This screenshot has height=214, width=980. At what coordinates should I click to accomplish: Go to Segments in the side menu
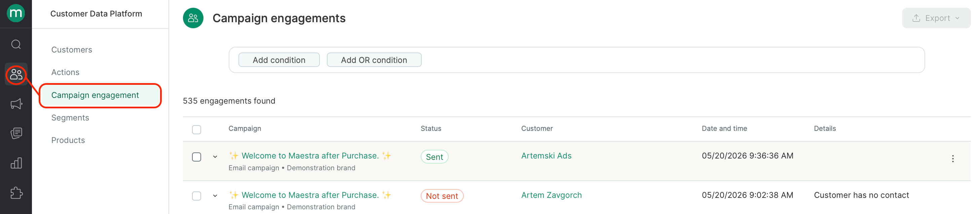point(70,118)
